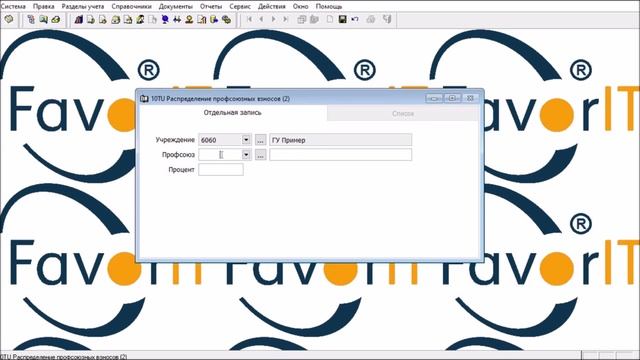The image size is (640, 360).
Task: Open the Система menu
Action: [13, 6]
